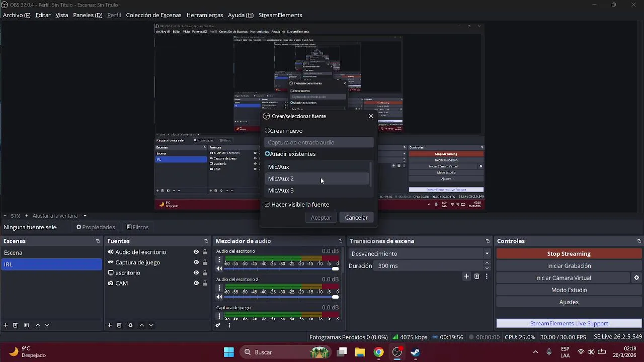Image resolution: width=644 pixels, height=362 pixels.
Task: Add a new scene with plus icon
Action: tap(6, 325)
